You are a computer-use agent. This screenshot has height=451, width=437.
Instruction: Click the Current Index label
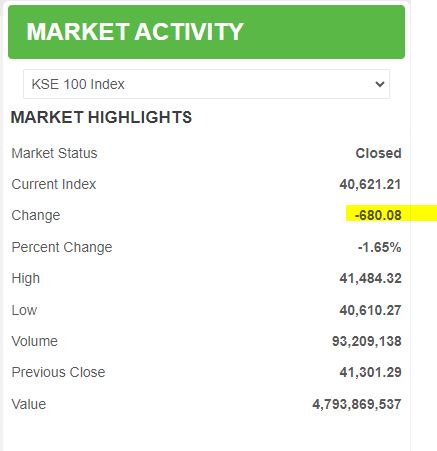[54, 184]
